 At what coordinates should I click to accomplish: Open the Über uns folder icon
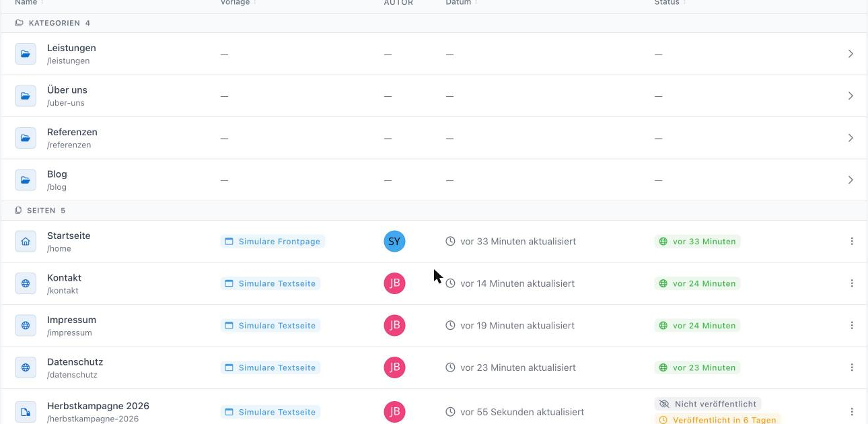point(26,96)
